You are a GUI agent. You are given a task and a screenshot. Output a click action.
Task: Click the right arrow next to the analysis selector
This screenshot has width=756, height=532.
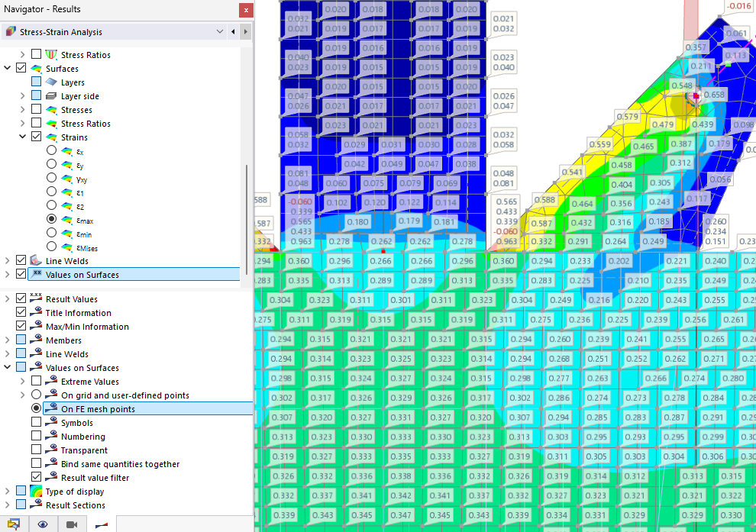245,31
